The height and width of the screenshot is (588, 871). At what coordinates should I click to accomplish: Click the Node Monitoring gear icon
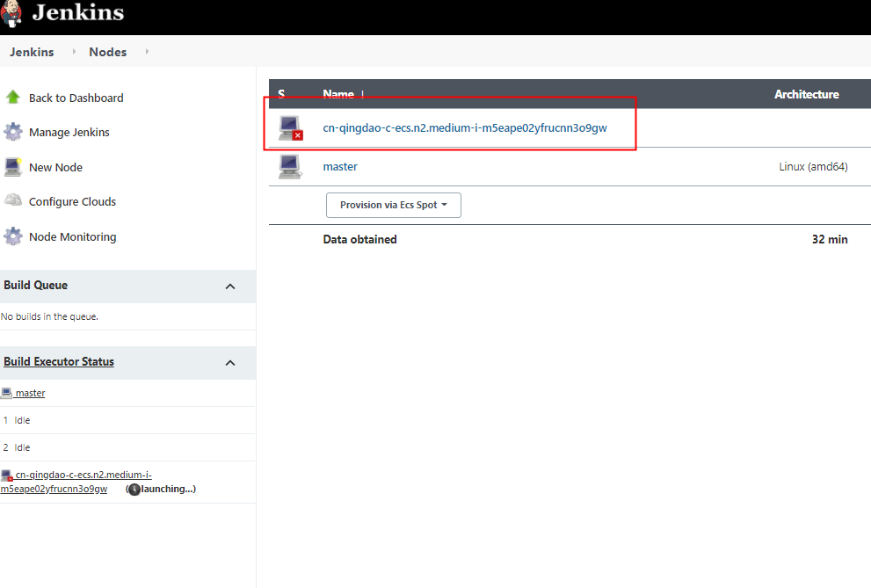pyautogui.click(x=13, y=236)
